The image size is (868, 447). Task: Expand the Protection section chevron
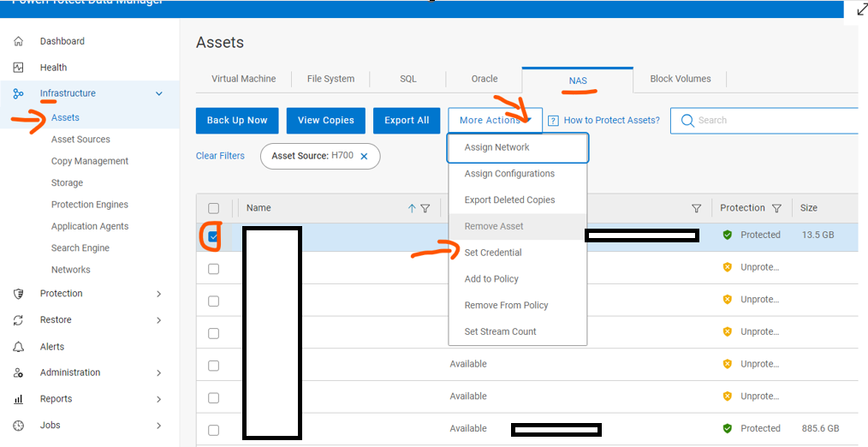pos(159,294)
